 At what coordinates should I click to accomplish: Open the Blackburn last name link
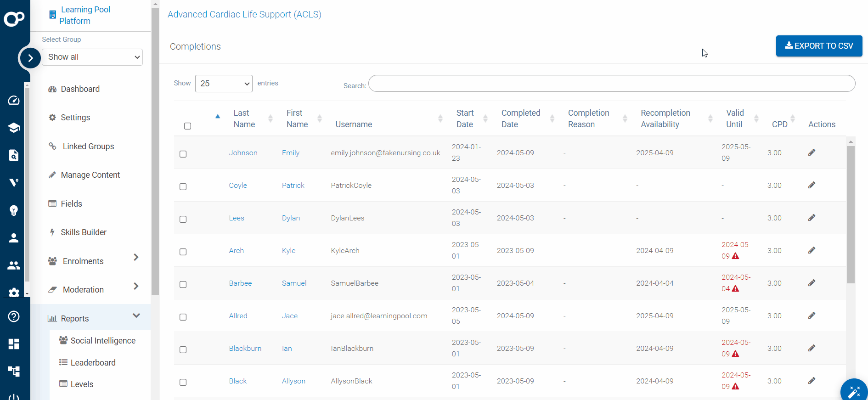[x=245, y=349]
